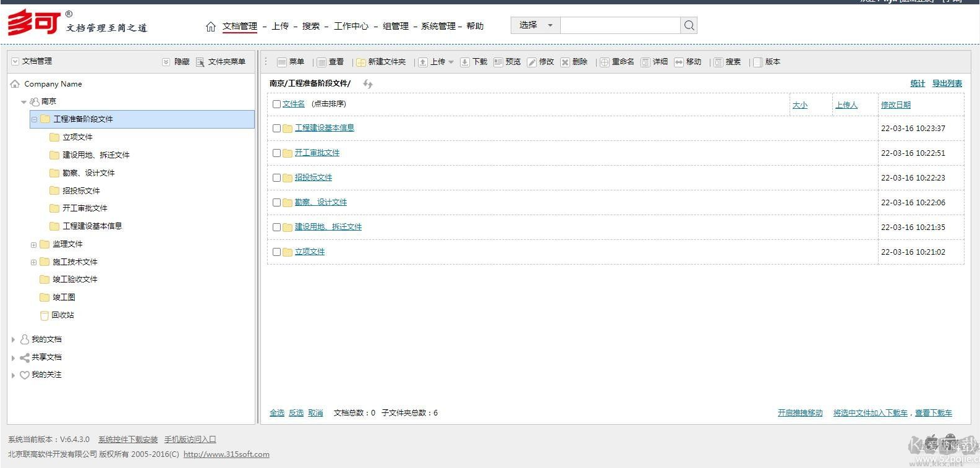Screen dimensions: 980x468
Task: Open 组管理 in top navigation
Action: [x=396, y=26]
